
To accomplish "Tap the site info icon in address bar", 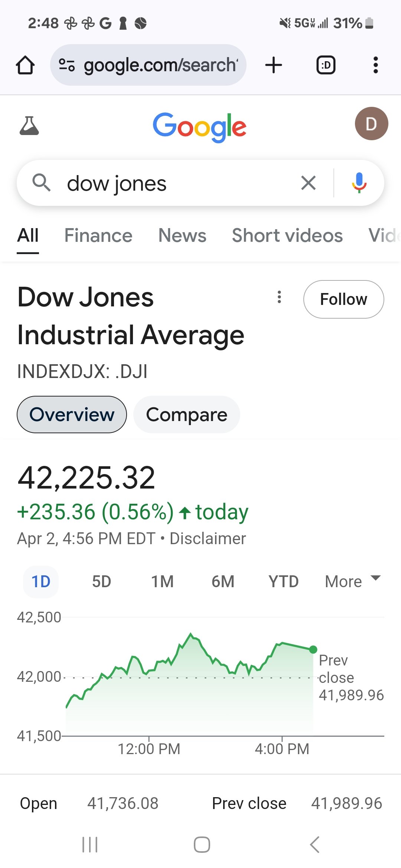I will (67, 65).
